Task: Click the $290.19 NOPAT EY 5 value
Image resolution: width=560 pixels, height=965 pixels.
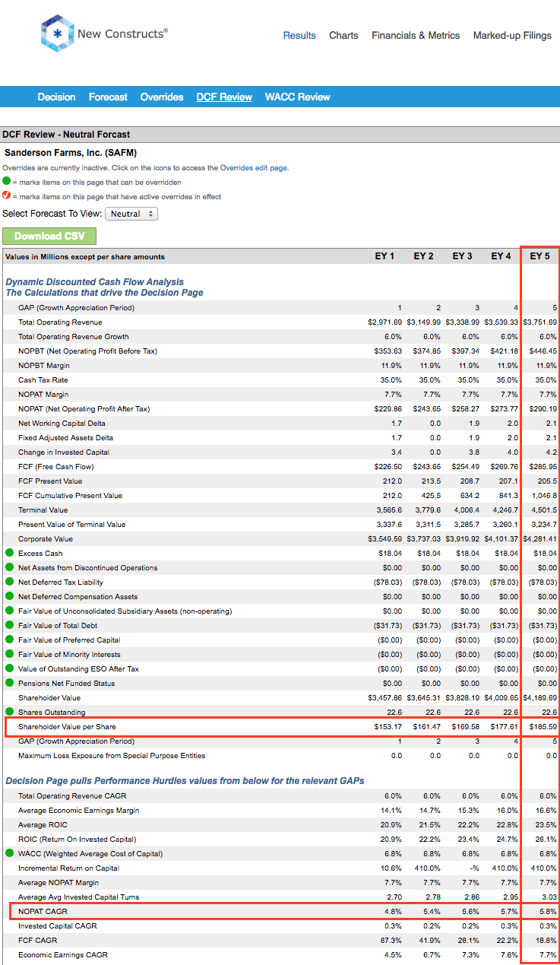Action: coord(543,409)
